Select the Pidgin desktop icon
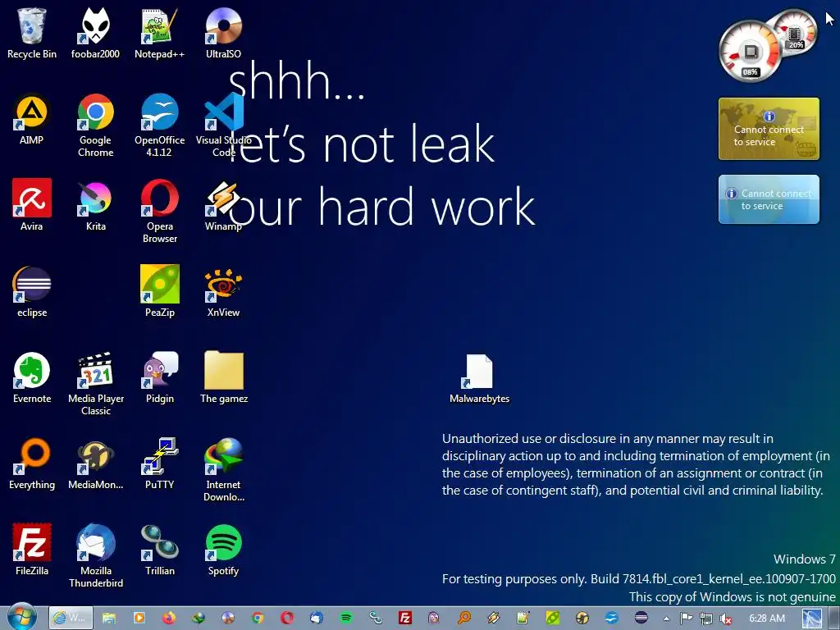The image size is (840, 630). 160,377
